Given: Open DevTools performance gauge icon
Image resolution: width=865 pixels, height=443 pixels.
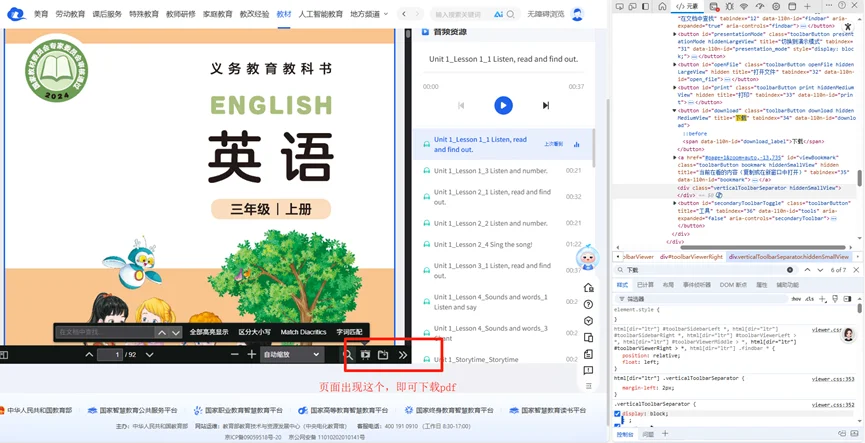Looking at the screenshot, I should click(x=760, y=6).
